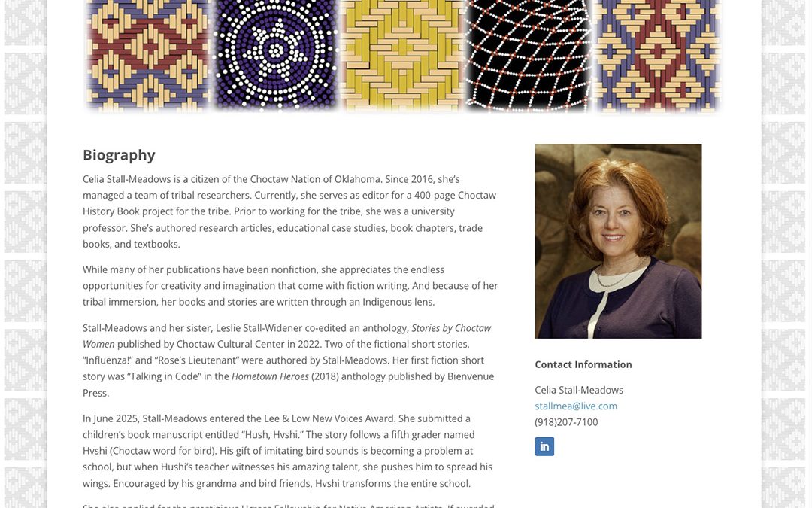Click the story title "Talking in Code"
Viewport: 812px width, 508px height.
tap(170, 376)
